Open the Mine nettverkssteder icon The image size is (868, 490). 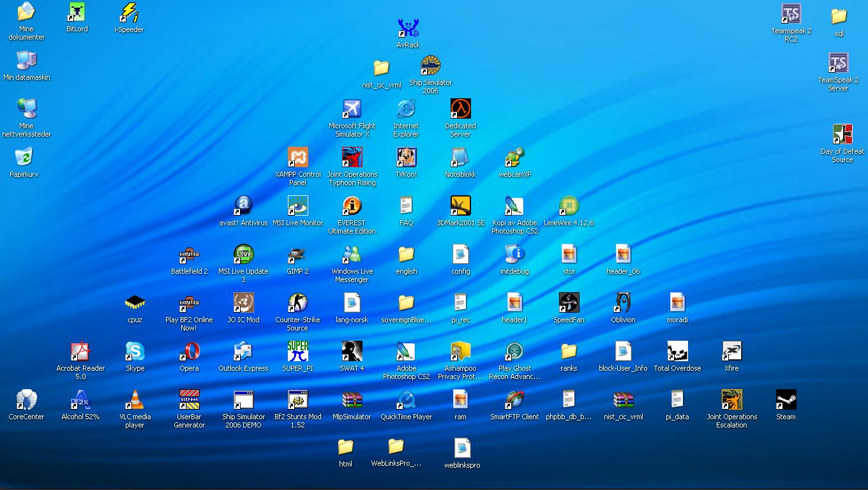coord(26,109)
